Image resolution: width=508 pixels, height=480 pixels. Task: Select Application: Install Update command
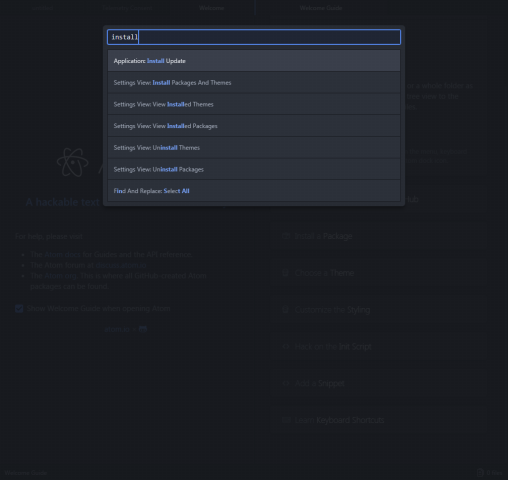[x=254, y=61]
